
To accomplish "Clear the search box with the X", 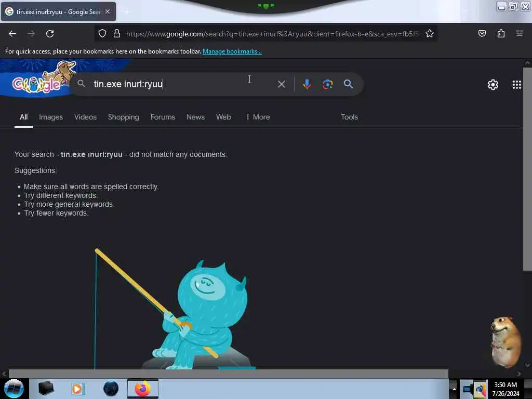I will coord(282,84).
